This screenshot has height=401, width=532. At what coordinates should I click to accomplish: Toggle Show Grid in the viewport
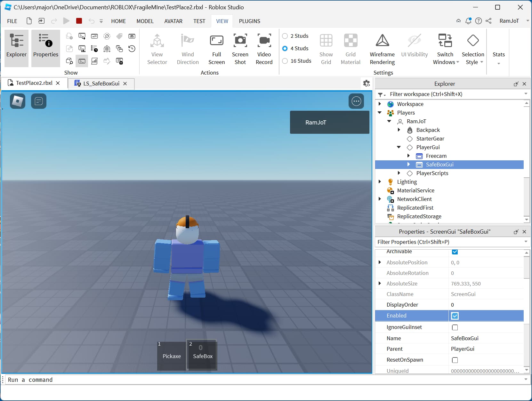(326, 48)
